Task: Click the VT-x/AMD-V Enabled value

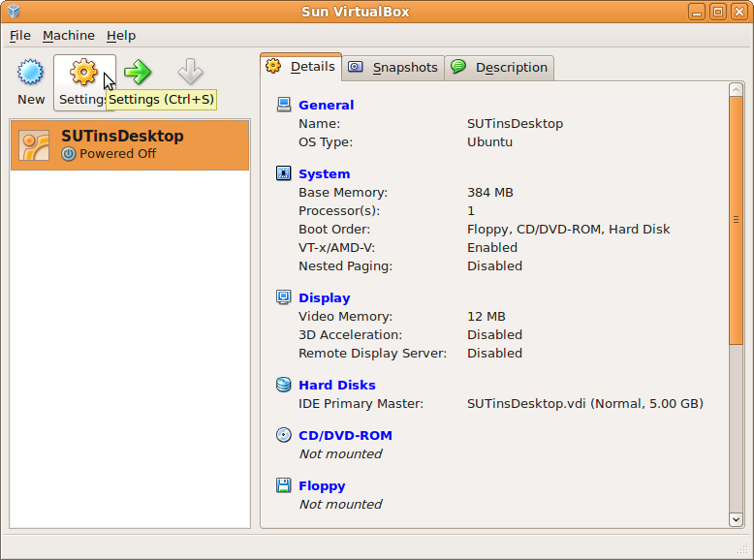Action: tap(492, 248)
